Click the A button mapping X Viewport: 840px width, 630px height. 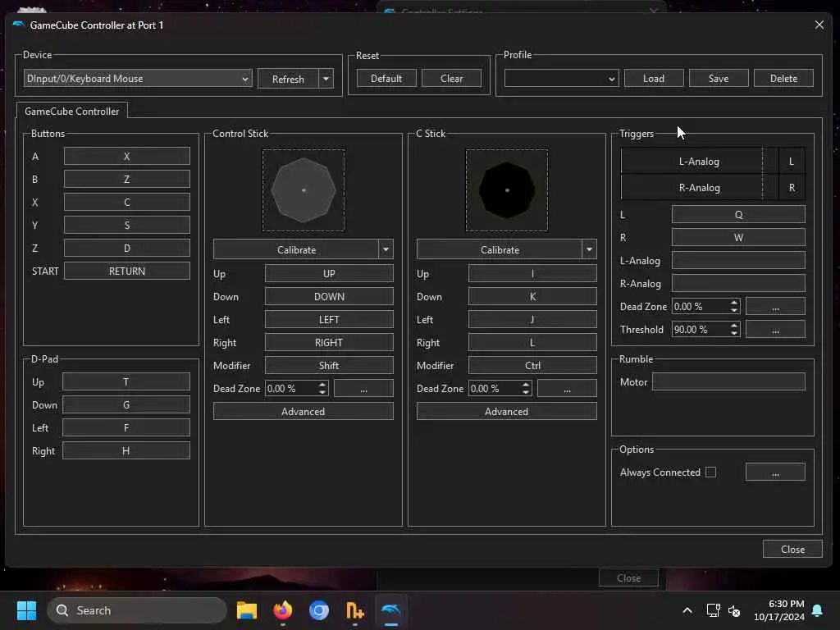(x=127, y=157)
